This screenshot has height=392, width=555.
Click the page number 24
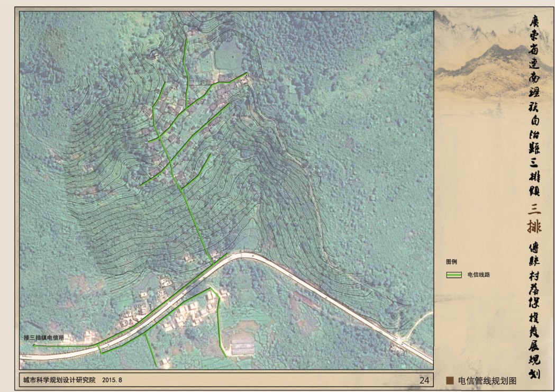pos(424,380)
